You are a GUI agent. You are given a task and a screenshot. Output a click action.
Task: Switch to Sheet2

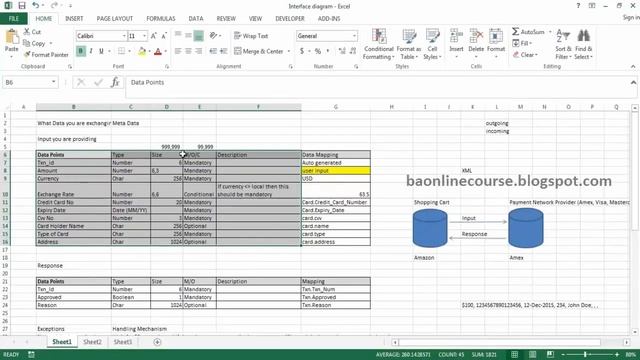pyautogui.click(x=92, y=342)
